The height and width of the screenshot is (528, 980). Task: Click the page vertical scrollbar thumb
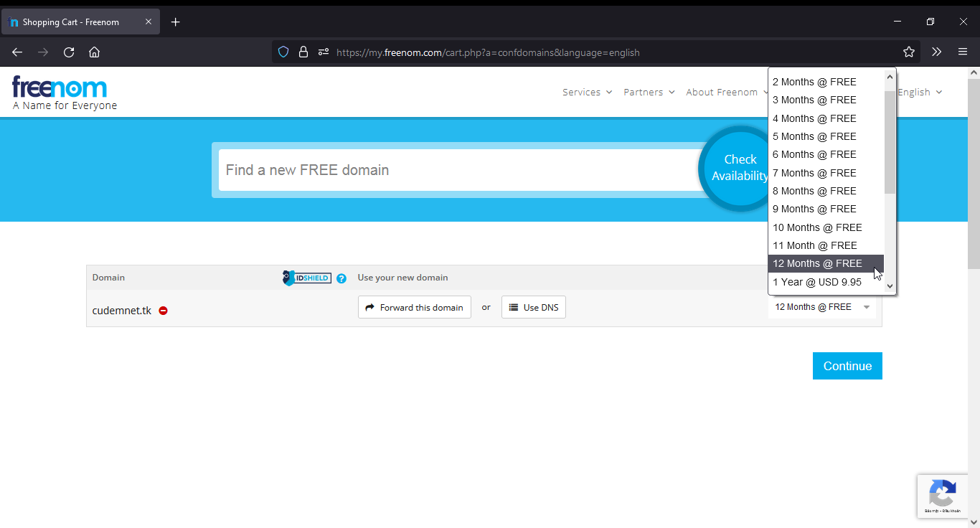[x=974, y=174]
